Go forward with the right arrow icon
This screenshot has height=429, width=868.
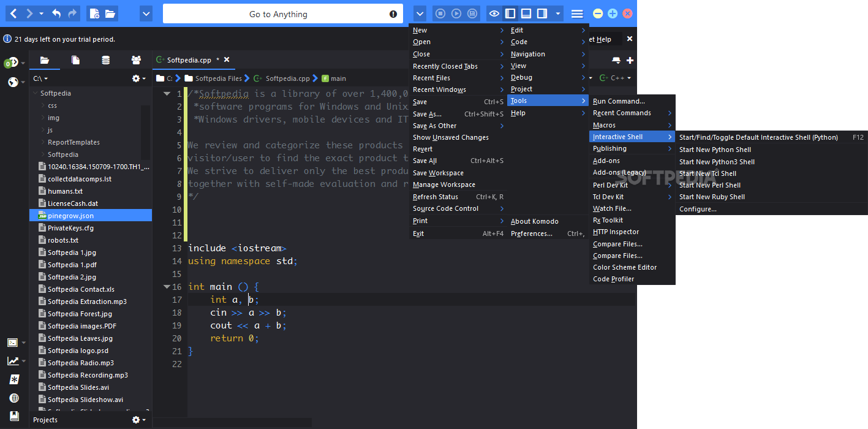(29, 13)
